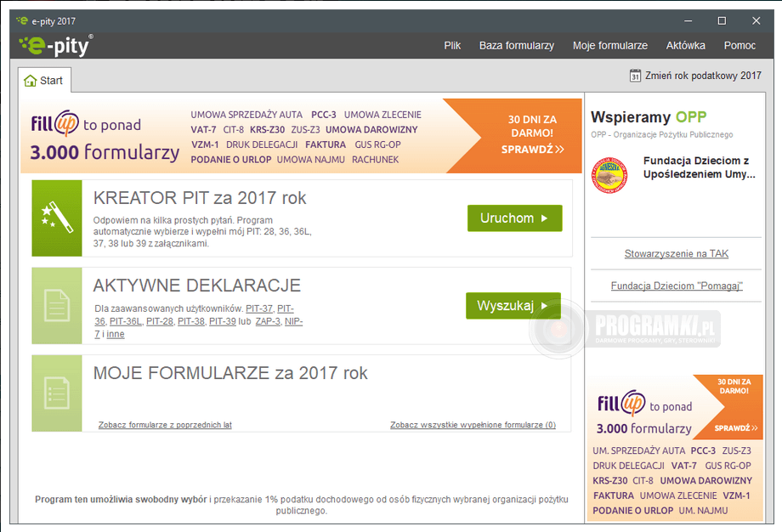
Task: Click the home icon on Start tab
Action: pyautogui.click(x=31, y=81)
